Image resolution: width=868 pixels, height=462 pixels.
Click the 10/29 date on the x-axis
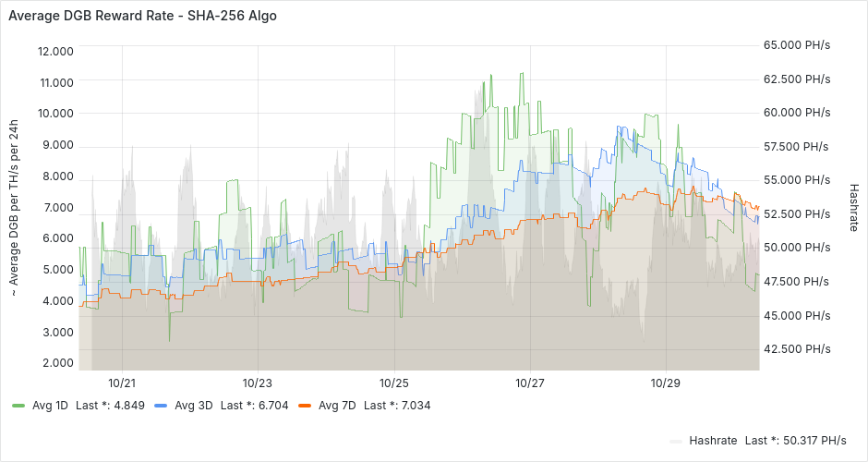coord(666,383)
